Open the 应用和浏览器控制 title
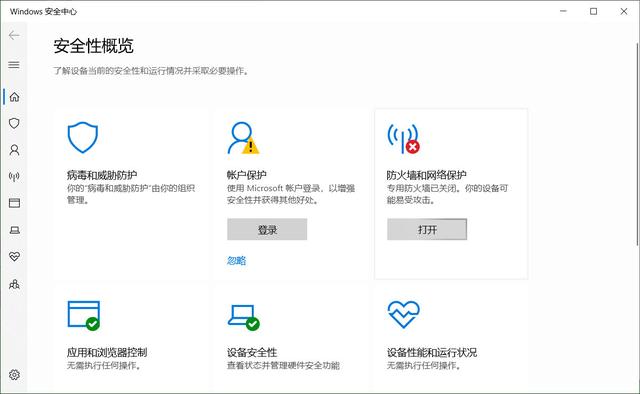The image size is (640, 394). point(107,352)
